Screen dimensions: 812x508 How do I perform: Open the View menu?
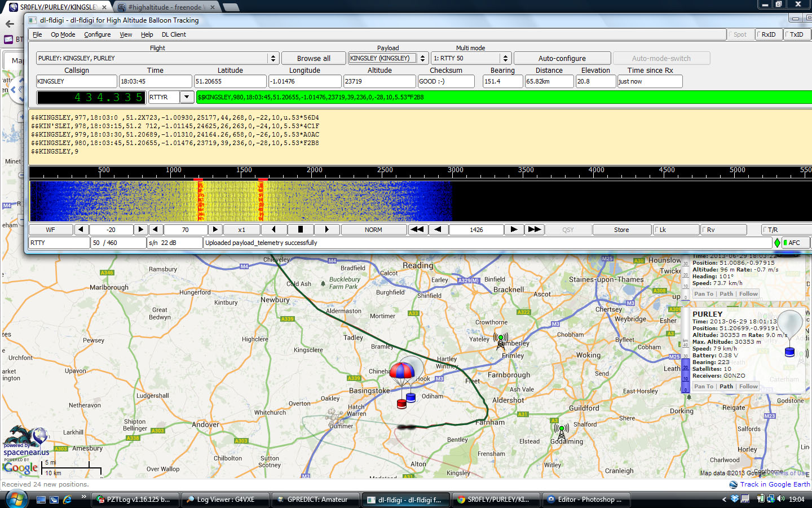126,34
